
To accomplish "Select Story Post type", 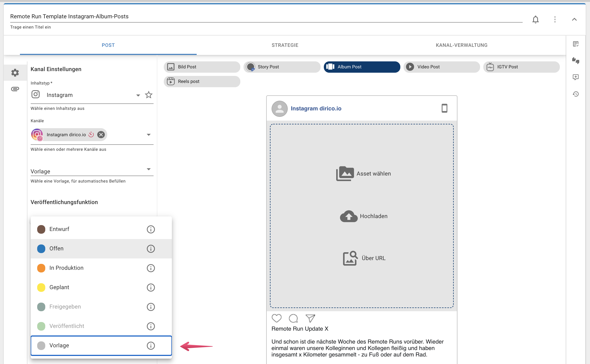I will coord(282,67).
